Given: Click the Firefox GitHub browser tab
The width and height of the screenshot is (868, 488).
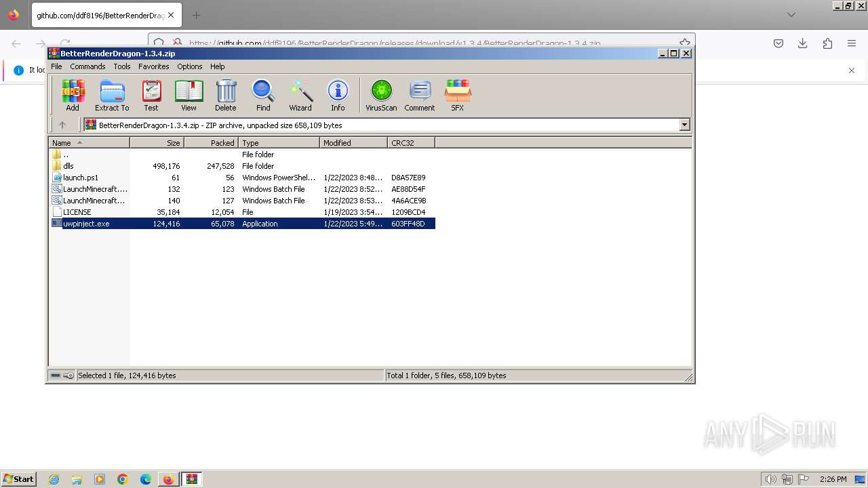Looking at the screenshot, I should pyautogui.click(x=106, y=15).
